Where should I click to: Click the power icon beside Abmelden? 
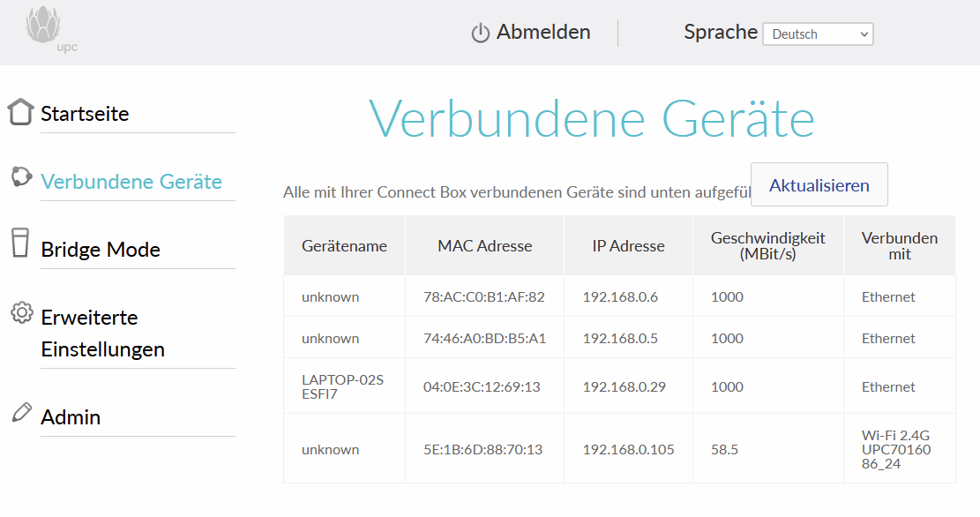[480, 34]
